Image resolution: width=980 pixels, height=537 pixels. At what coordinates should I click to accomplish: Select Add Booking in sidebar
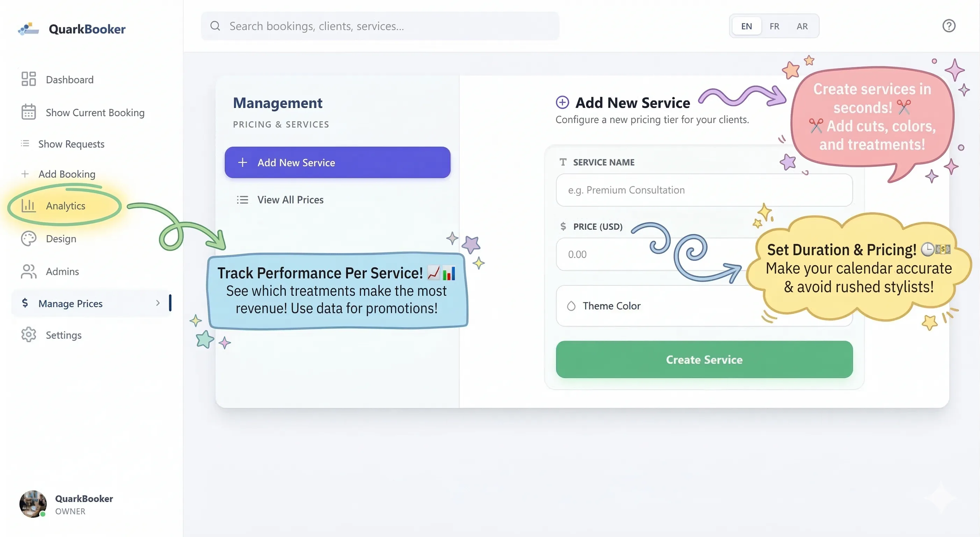(67, 174)
